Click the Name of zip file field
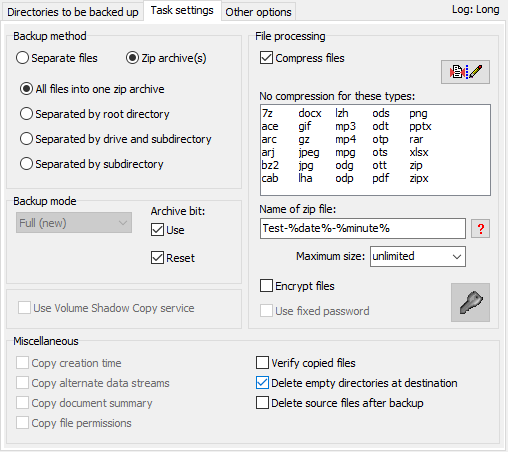Image resolution: width=508 pixels, height=452 pixels. point(363,228)
